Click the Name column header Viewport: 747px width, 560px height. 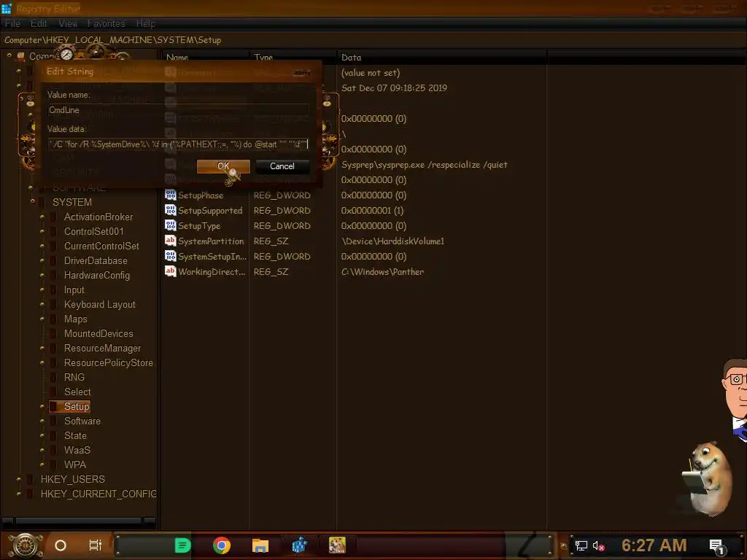click(x=205, y=58)
